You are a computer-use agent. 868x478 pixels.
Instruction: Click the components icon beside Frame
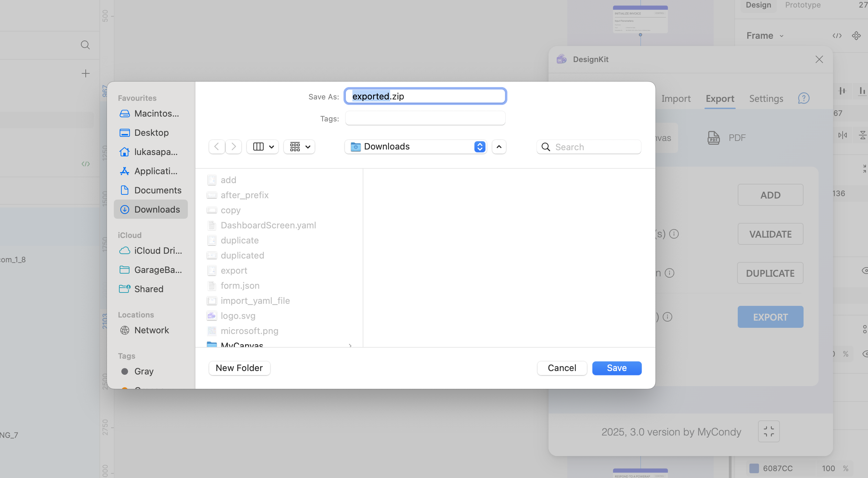pyautogui.click(x=856, y=36)
